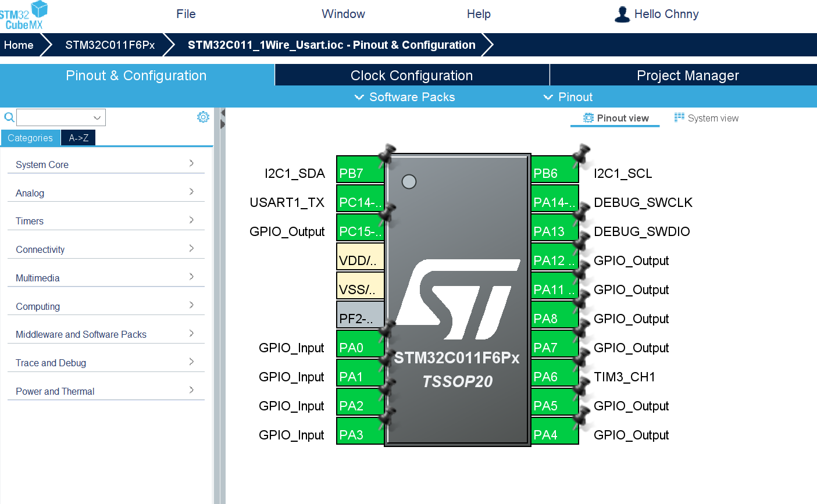Select the Categories tab
817x504 pixels.
30,138
